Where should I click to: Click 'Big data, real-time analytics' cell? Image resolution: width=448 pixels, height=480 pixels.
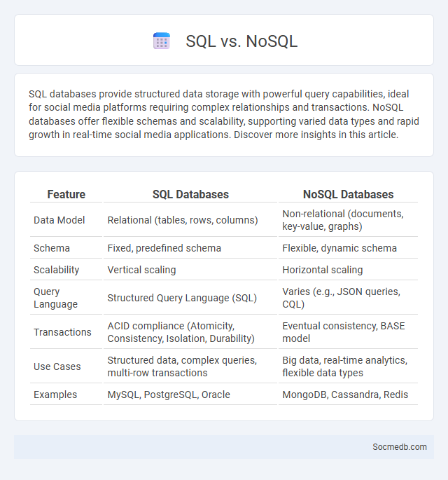(x=349, y=366)
